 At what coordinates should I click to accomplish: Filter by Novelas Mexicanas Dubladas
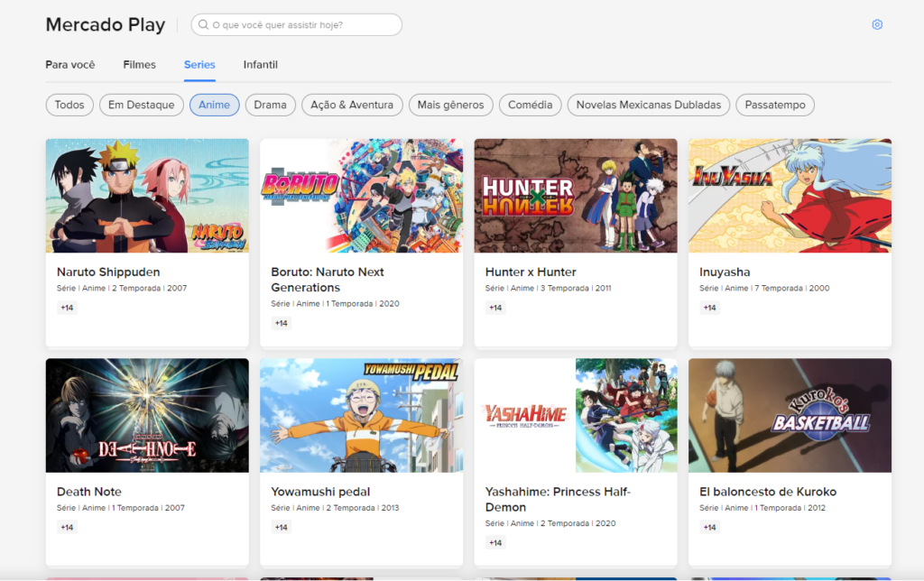tap(649, 105)
